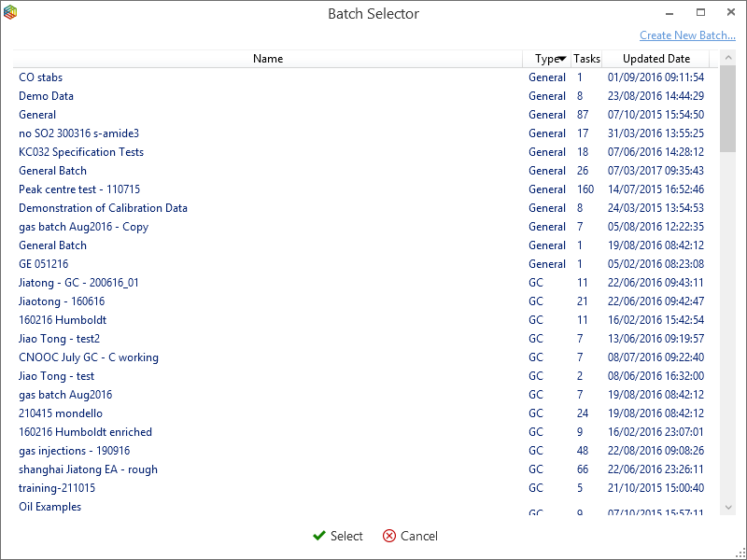Viewport: 747px width, 560px height.
Task: Open the Create New Batch link
Action: point(687,35)
